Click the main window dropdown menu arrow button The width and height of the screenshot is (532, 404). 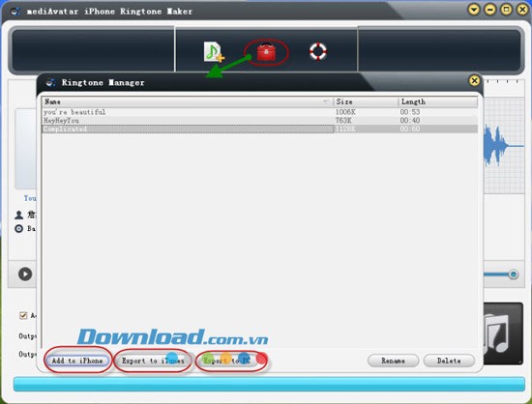pos(474,10)
